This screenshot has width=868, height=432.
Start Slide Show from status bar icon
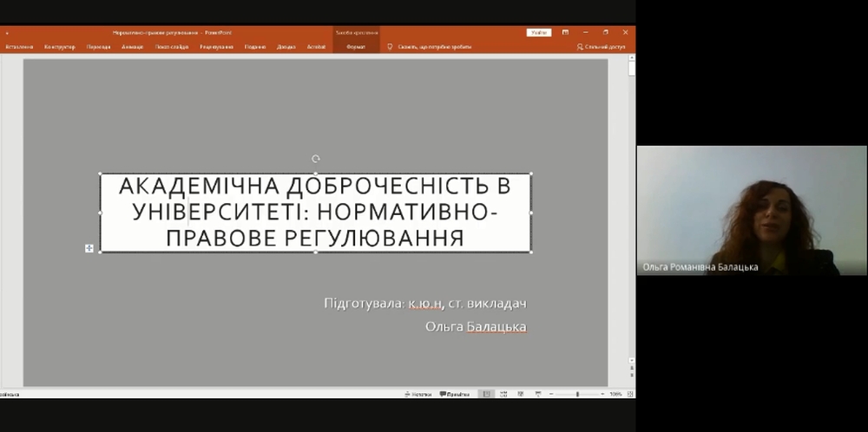537,395
